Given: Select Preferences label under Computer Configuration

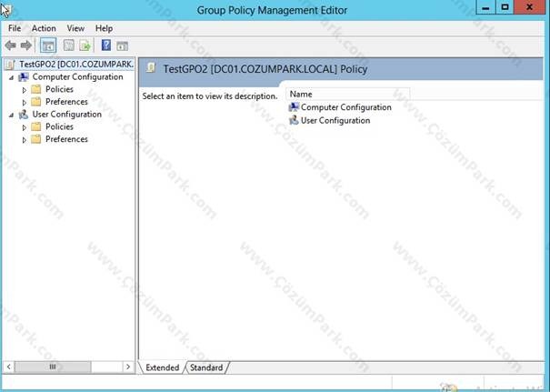Looking at the screenshot, I should tap(66, 102).
